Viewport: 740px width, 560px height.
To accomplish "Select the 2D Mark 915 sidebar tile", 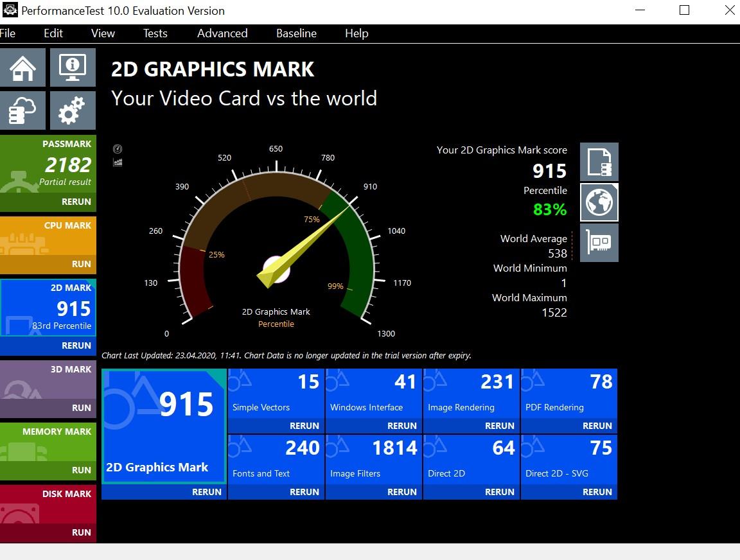I will 48,308.
